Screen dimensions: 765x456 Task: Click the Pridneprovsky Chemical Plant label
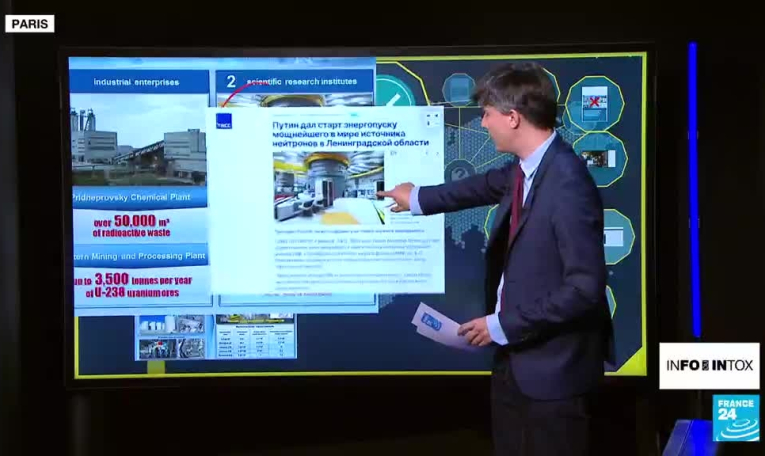pyautogui.click(x=139, y=198)
